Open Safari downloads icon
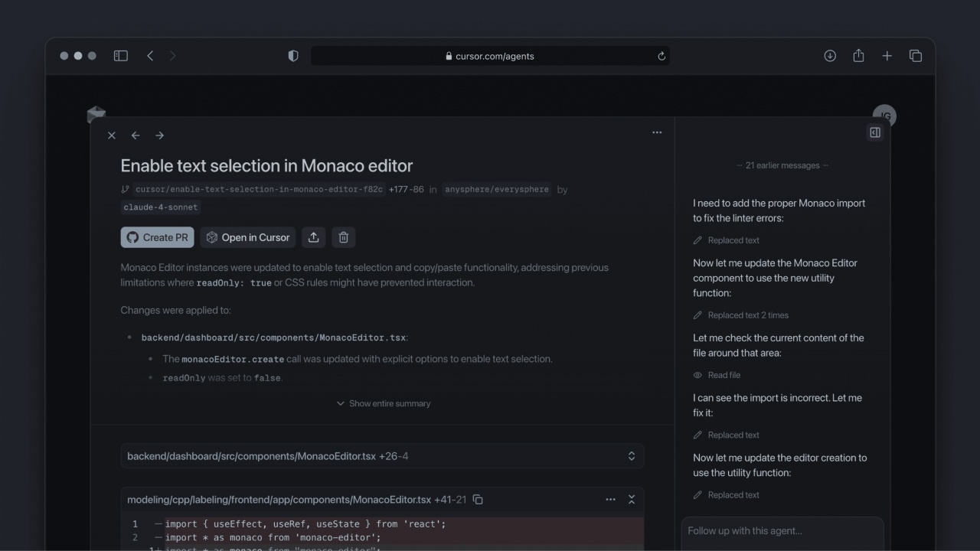980x551 pixels. pyautogui.click(x=830, y=56)
